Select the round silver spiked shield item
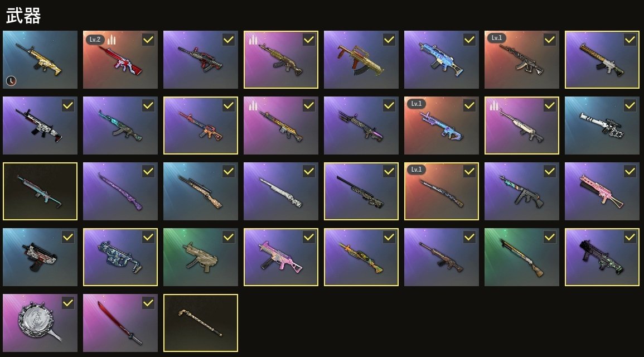 [40, 323]
